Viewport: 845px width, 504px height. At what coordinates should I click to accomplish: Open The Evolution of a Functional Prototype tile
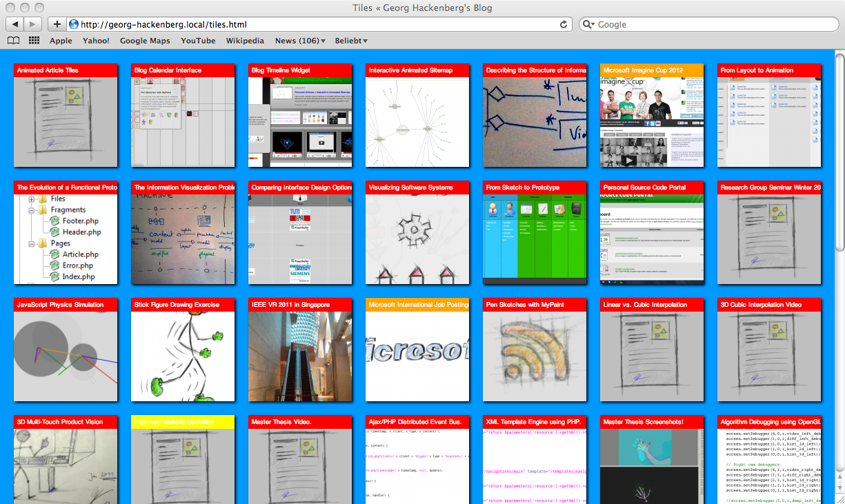click(66, 232)
